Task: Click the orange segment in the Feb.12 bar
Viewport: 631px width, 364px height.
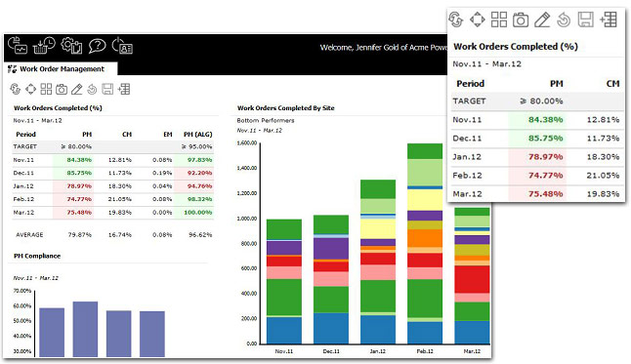Action: [425, 238]
